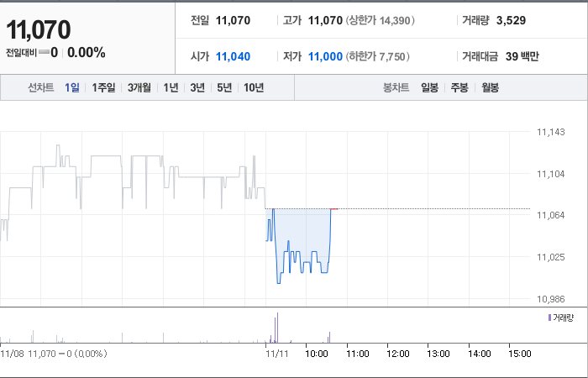Click the 저가 value 11,000
The height and width of the screenshot is (378, 588).
[x=325, y=56]
